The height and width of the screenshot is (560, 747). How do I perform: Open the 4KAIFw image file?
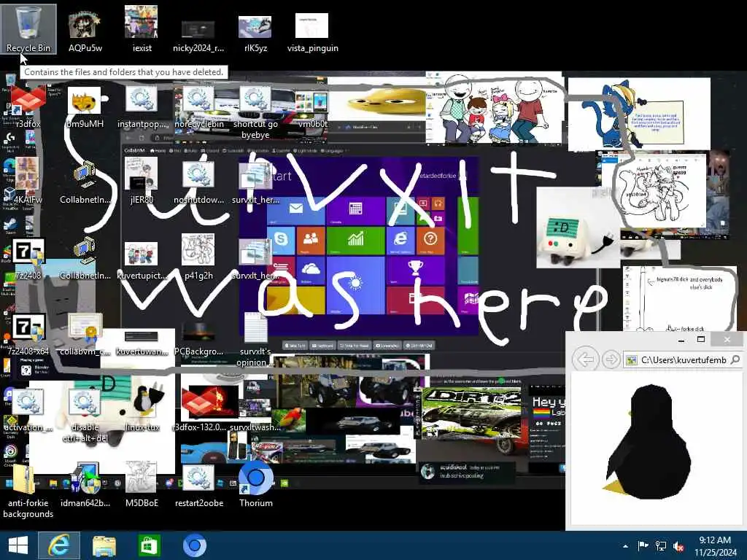click(x=28, y=181)
